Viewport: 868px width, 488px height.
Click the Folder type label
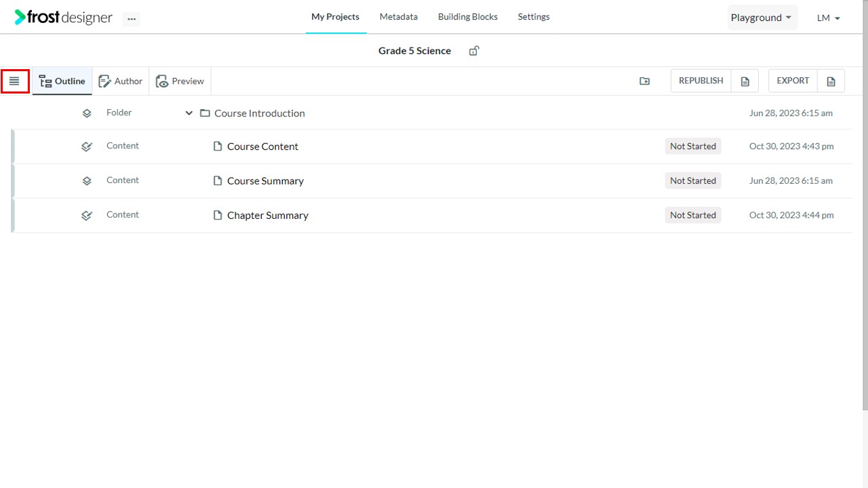tap(119, 113)
